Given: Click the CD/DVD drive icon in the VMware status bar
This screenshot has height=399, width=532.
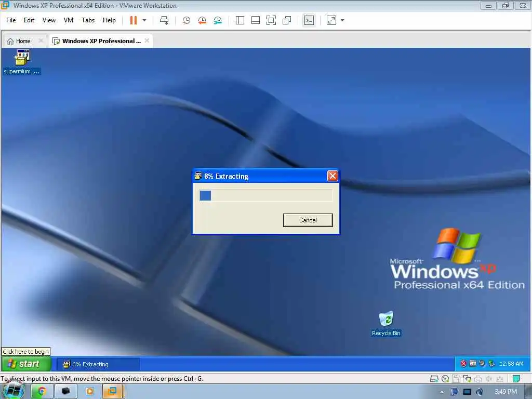Looking at the screenshot, I should 445,379.
